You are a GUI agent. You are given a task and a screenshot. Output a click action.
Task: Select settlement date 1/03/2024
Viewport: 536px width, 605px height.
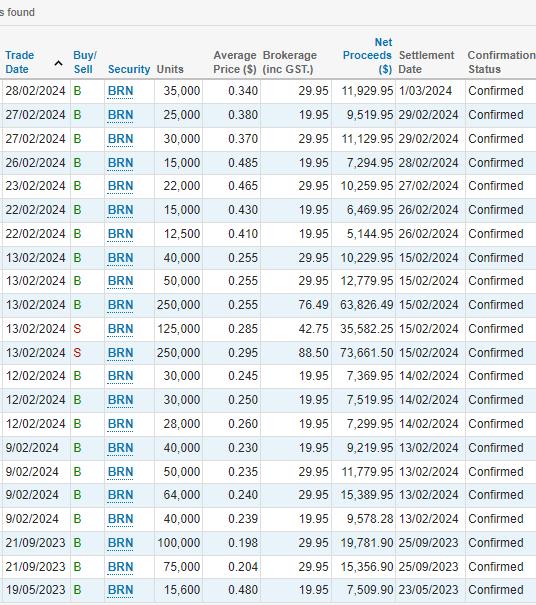pyautogui.click(x=425, y=91)
